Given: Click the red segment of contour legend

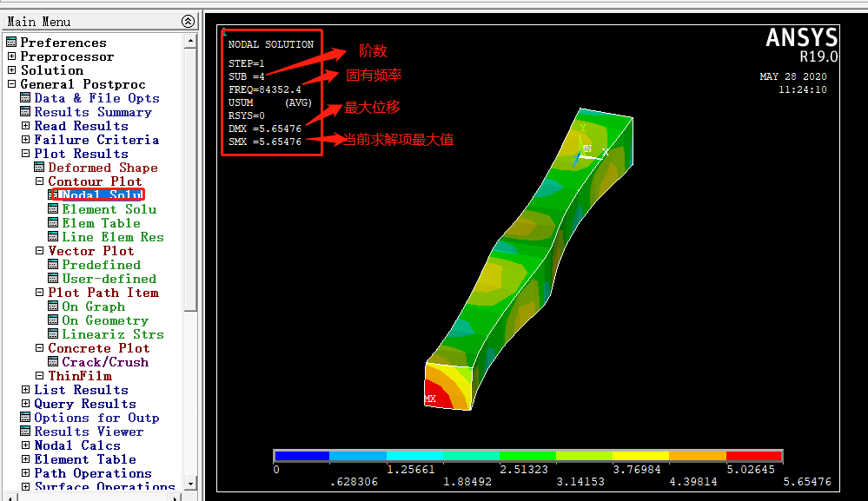Looking at the screenshot, I should 753,456.
